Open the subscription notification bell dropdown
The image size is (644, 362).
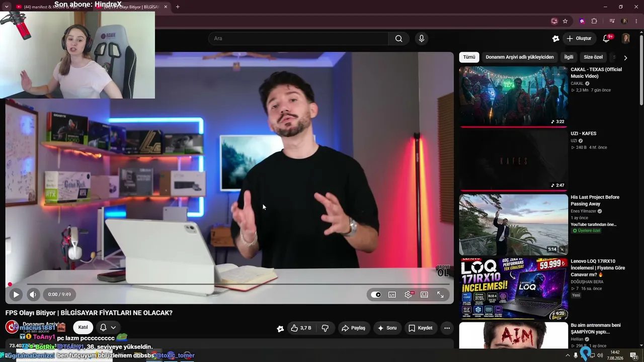pos(108,327)
